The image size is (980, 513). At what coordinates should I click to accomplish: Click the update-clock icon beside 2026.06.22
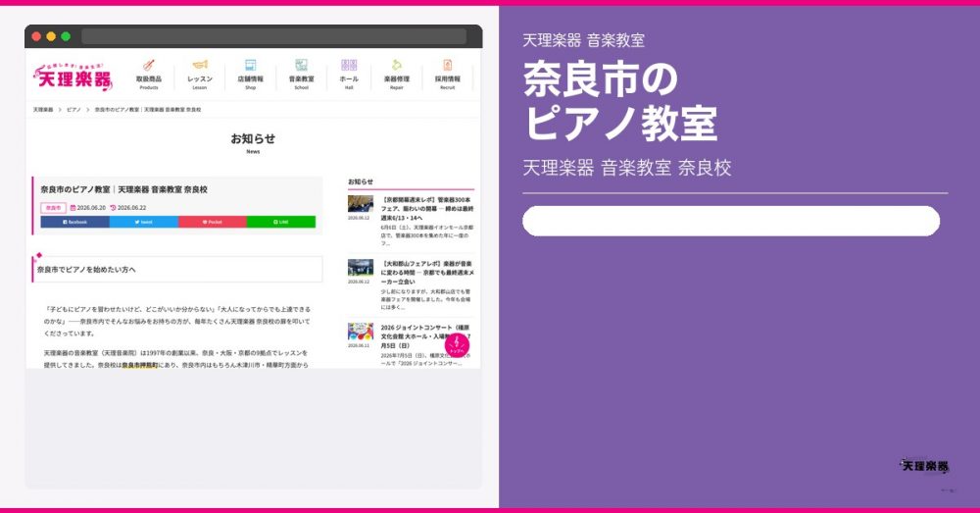(113, 208)
